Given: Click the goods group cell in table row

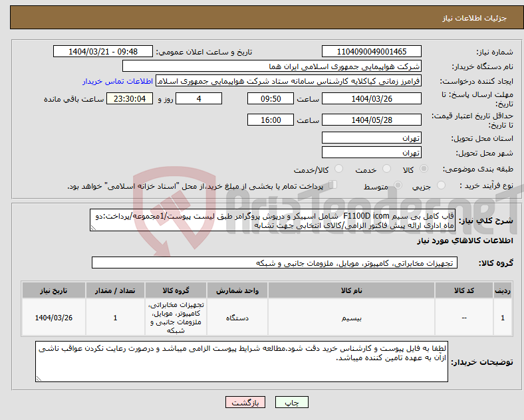Looking at the screenshot, I should 176,318.
